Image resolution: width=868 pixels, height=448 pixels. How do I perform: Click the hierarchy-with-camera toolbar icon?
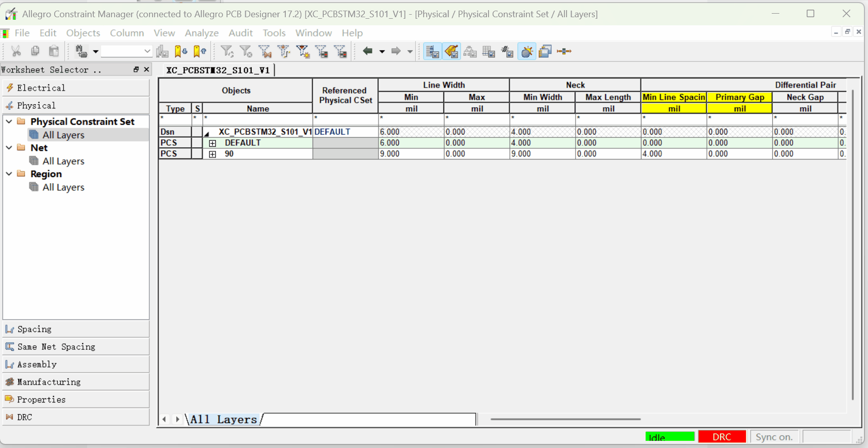pyautogui.click(x=470, y=51)
